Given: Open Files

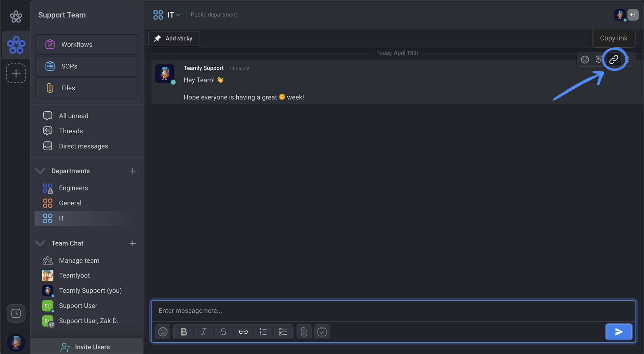Looking at the screenshot, I should coord(87,88).
